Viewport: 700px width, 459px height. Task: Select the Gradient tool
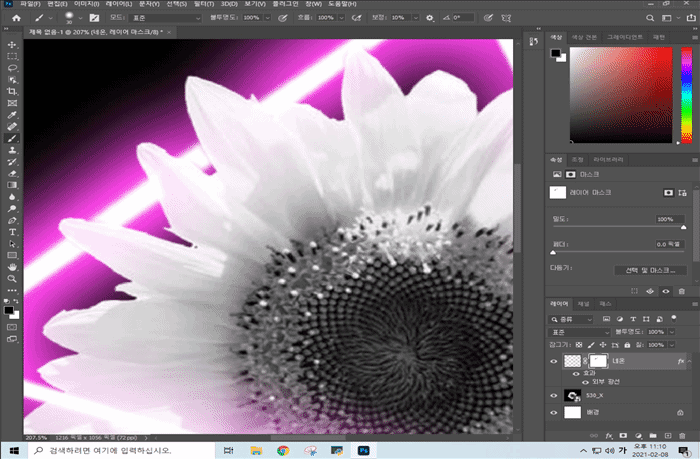[x=12, y=185]
